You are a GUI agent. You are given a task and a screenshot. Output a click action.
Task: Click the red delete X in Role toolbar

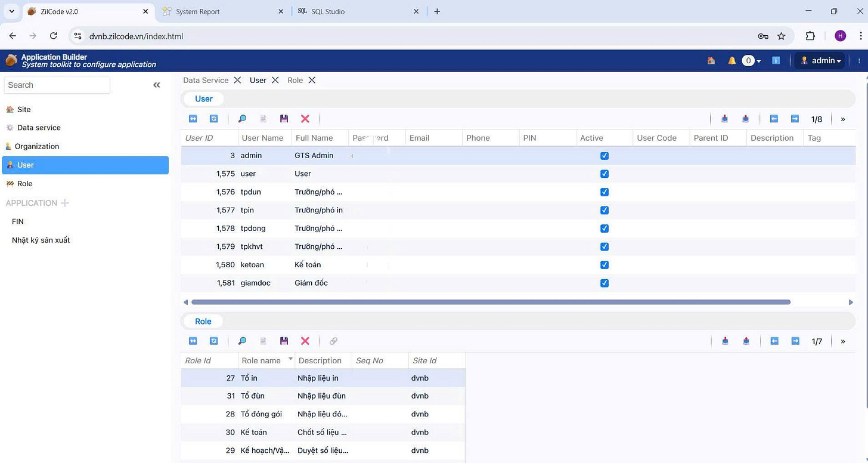tap(305, 341)
